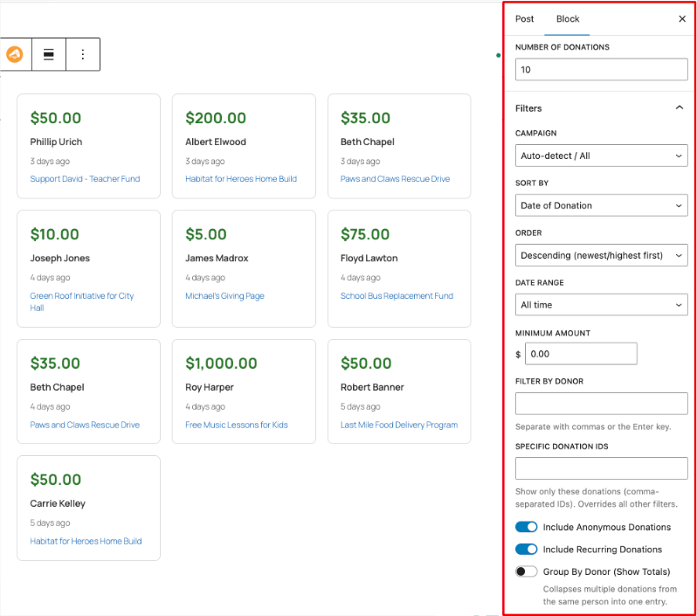Click the Filter By Donor field
697x616 pixels.
(601, 404)
